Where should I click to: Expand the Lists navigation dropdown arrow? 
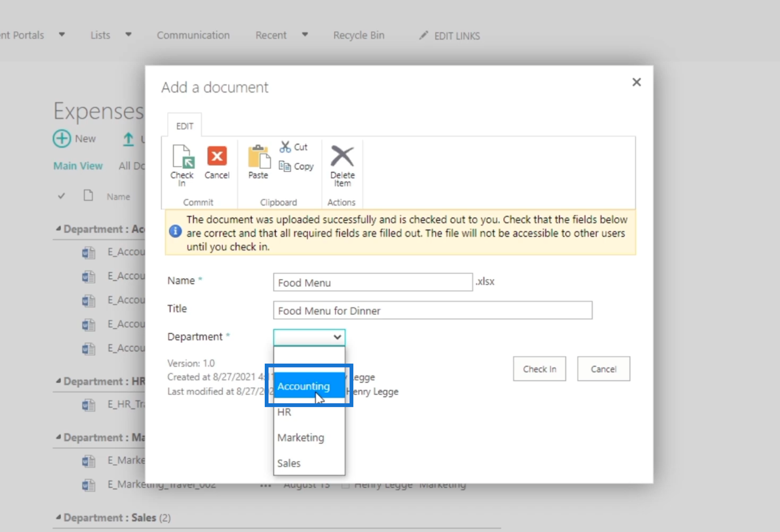click(x=128, y=35)
